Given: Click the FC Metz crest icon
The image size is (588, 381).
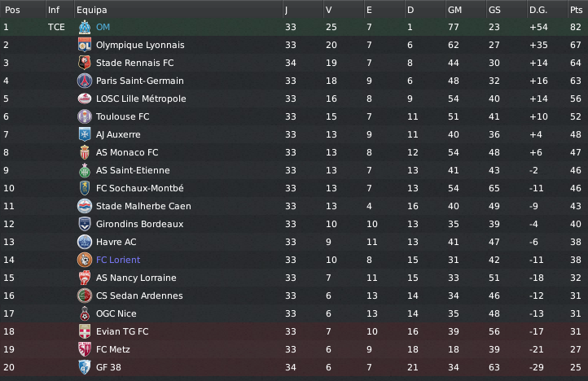Looking at the screenshot, I should pyautogui.click(x=84, y=349).
